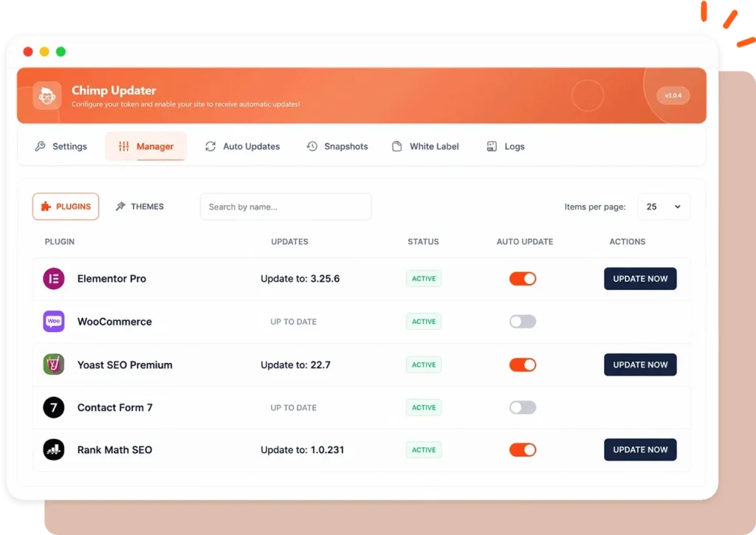
Task: Click the 'Items per page:' label
Action: (595, 207)
